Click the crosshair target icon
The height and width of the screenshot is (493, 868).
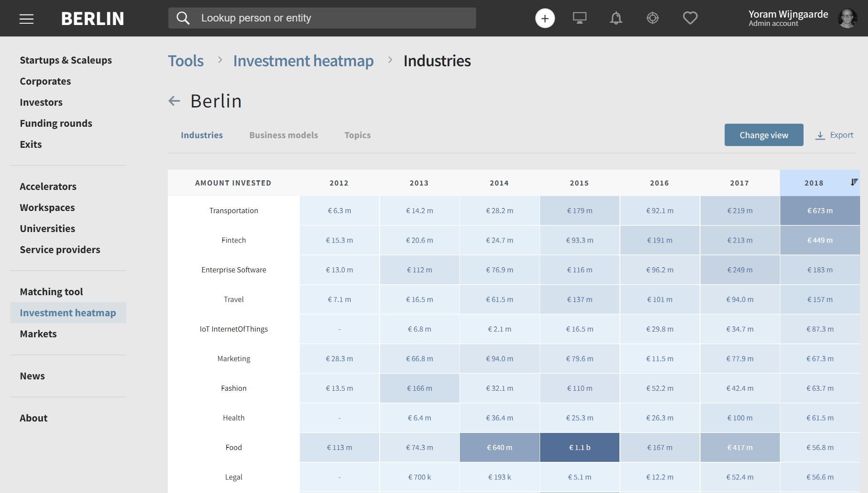[653, 18]
